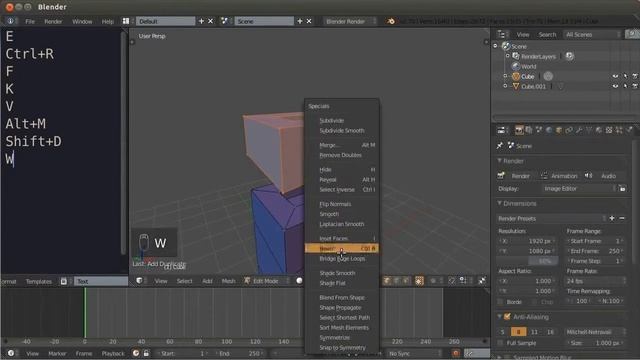
Task: Browse screen layouts icon beside Default
Action: click(126, 21)
